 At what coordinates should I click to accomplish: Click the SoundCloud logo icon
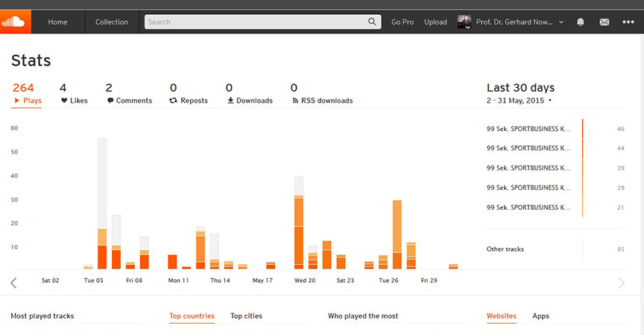click(x=15, y=22)
